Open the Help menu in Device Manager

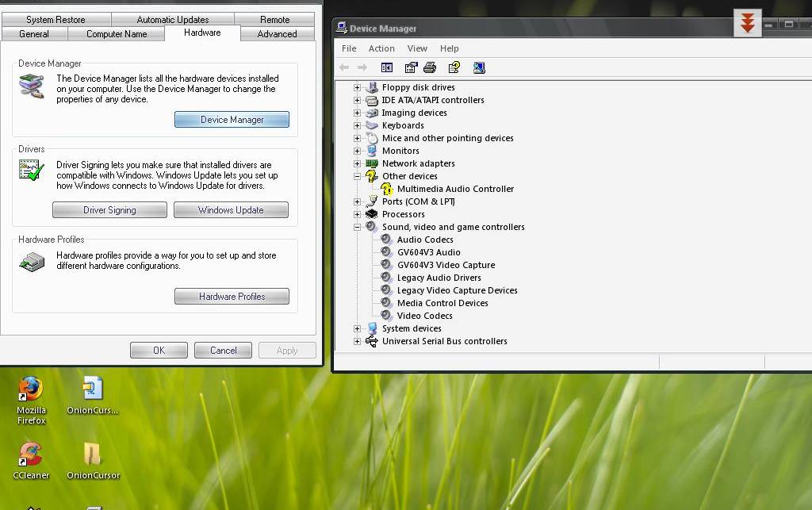449,48
